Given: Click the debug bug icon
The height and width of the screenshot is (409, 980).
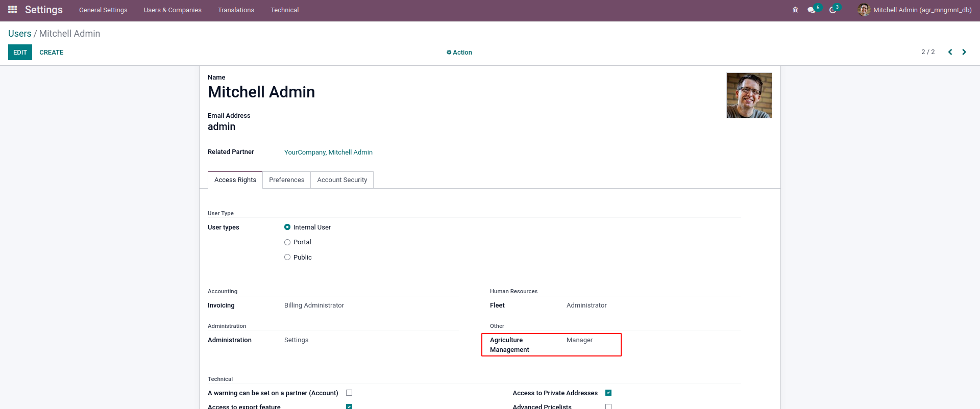Looking at the screenshot, I should [x=795, y=10].
